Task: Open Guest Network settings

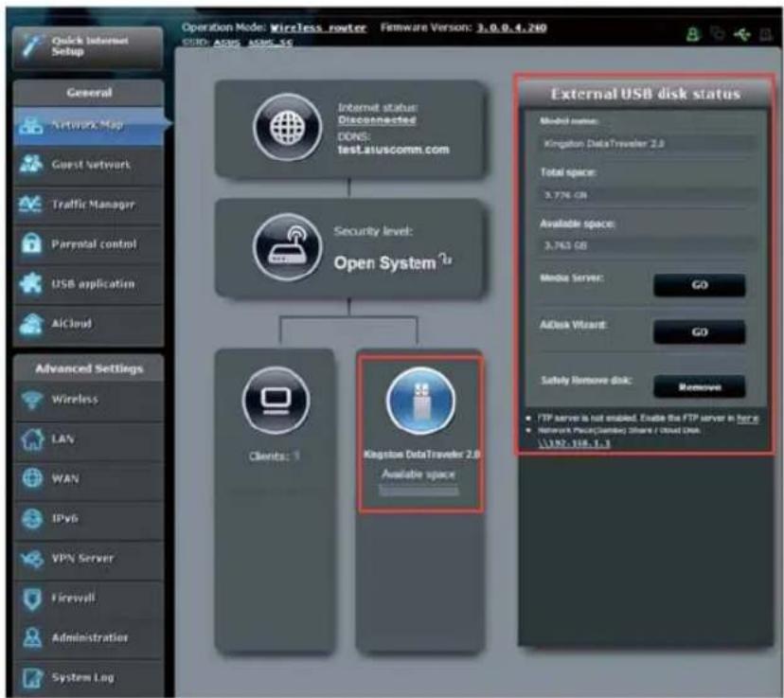Action: 88,165
